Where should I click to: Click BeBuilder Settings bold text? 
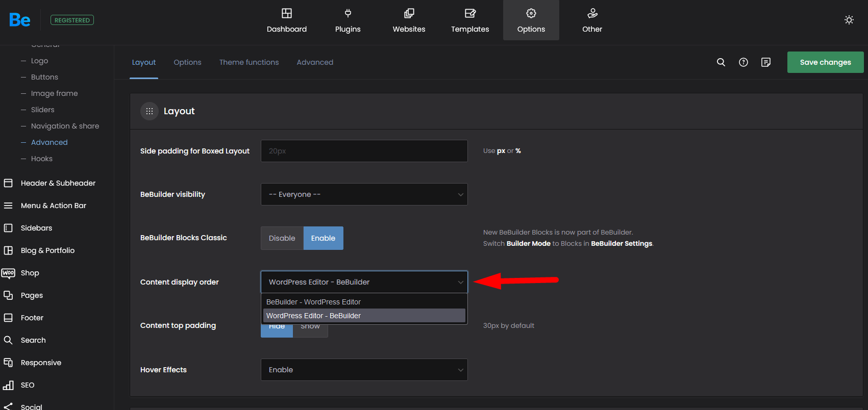coord(622,244)
